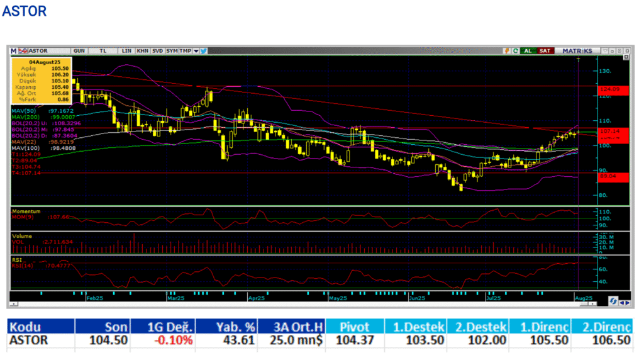Image resolution: width=644 pixels, height=355 pixels.
Task: Click the left blue arrow at bottom right
Action: (622, 303)
